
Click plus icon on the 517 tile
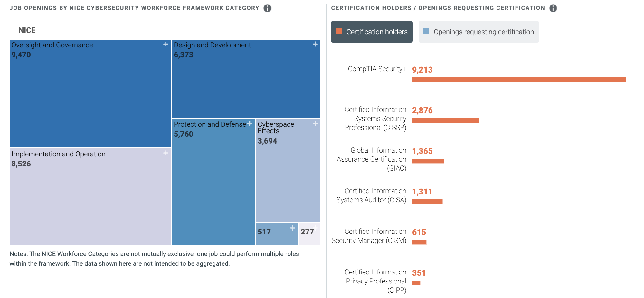coord(292,228)
